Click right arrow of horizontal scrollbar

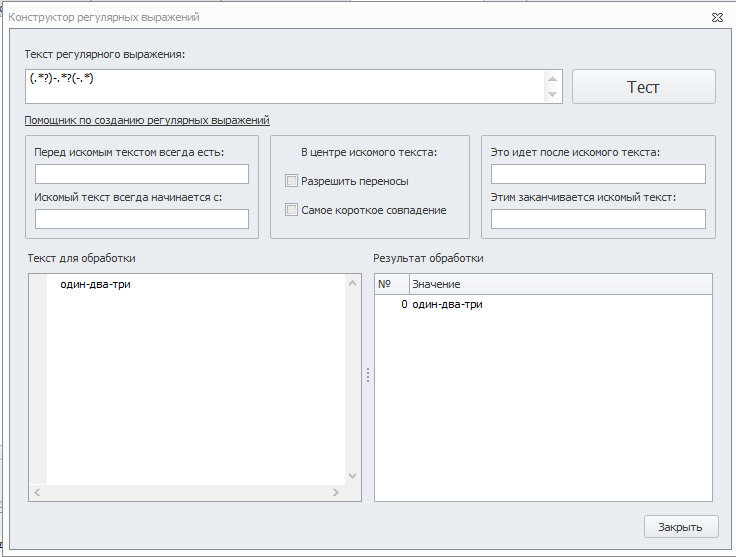(x=336, y=492)
